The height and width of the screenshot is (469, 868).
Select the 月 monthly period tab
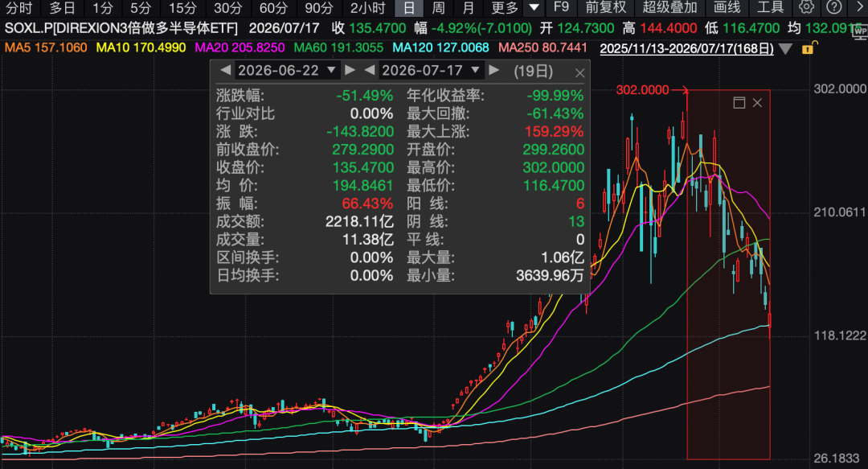tap(469, 7)
